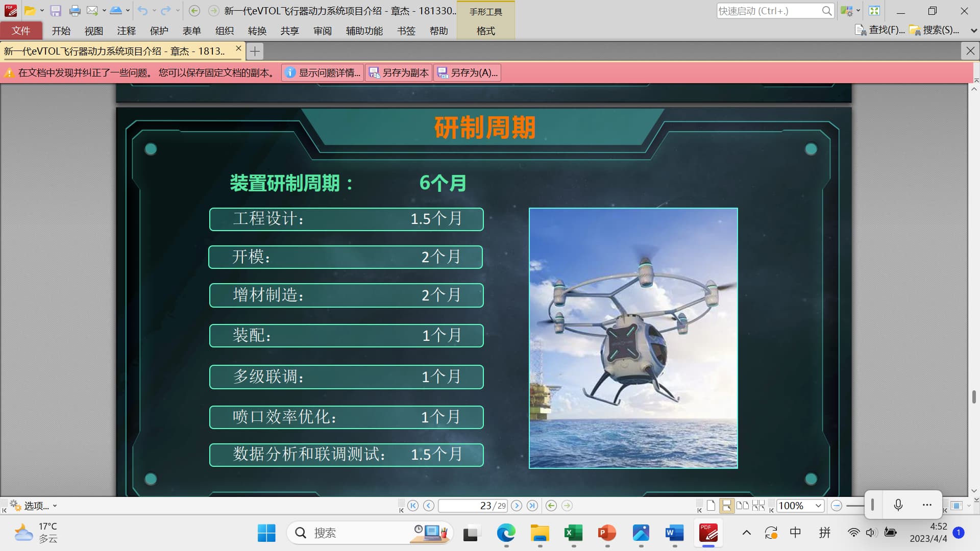Screen dimensions: 980x551
Task: Click the Save icon in quick toolbar
Action: [x=56, y=11]
